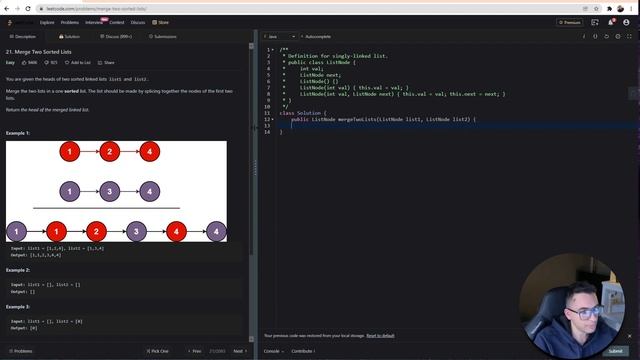Click the Share icon button
This screenshot has height=360, width=640.
[x=106, y=62]
